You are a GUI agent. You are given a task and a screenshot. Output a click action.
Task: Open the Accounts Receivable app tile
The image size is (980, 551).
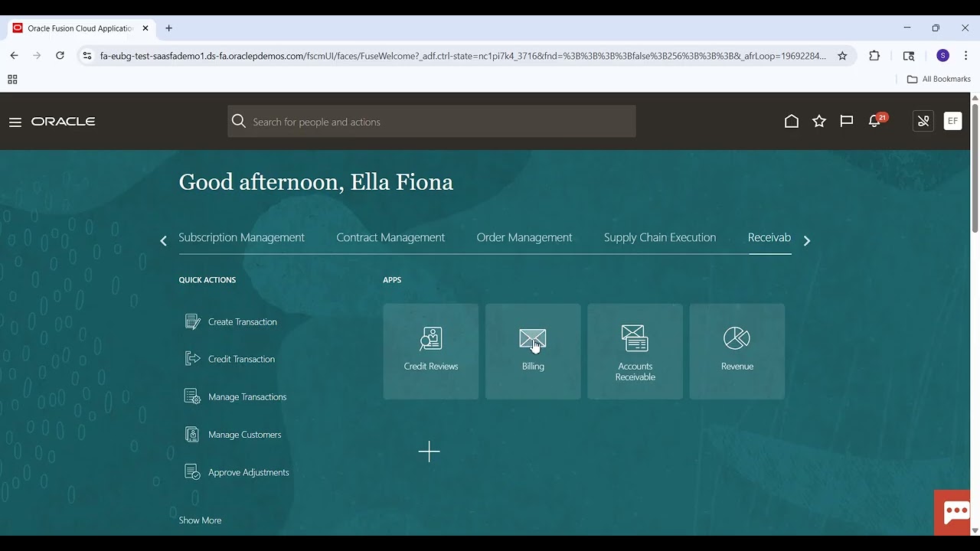(635, 351)
